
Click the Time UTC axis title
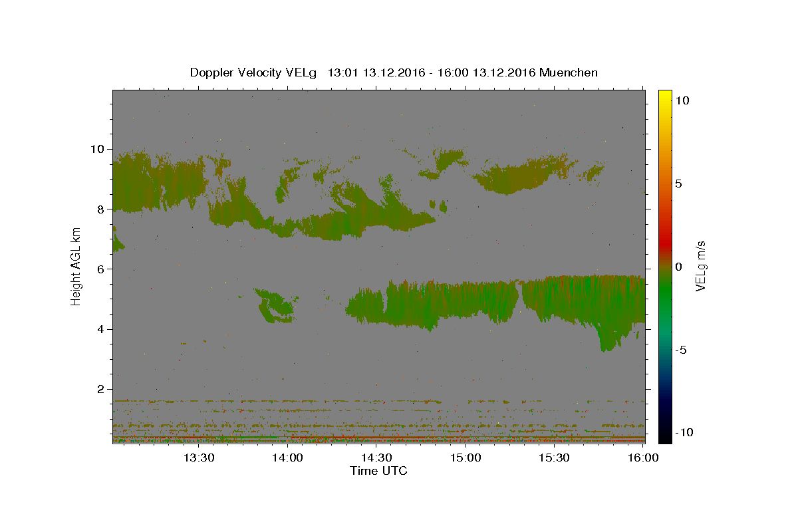[x=378, y=471]
